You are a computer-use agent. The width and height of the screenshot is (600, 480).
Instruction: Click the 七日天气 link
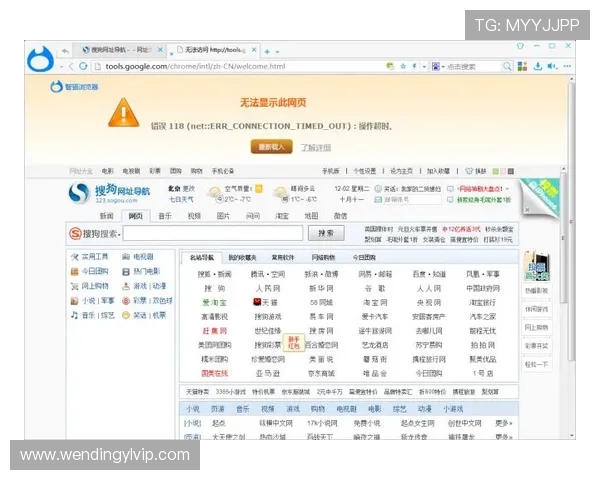click(x=181, y=199)
